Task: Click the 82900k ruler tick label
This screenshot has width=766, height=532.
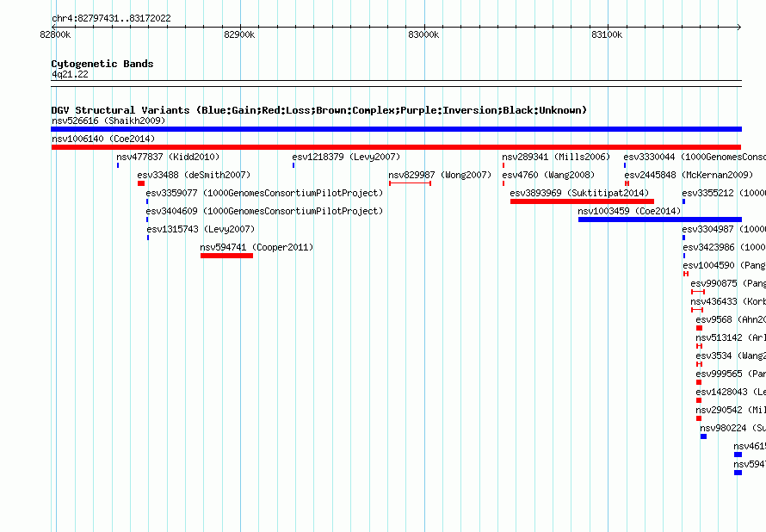Action: (239, 34)
